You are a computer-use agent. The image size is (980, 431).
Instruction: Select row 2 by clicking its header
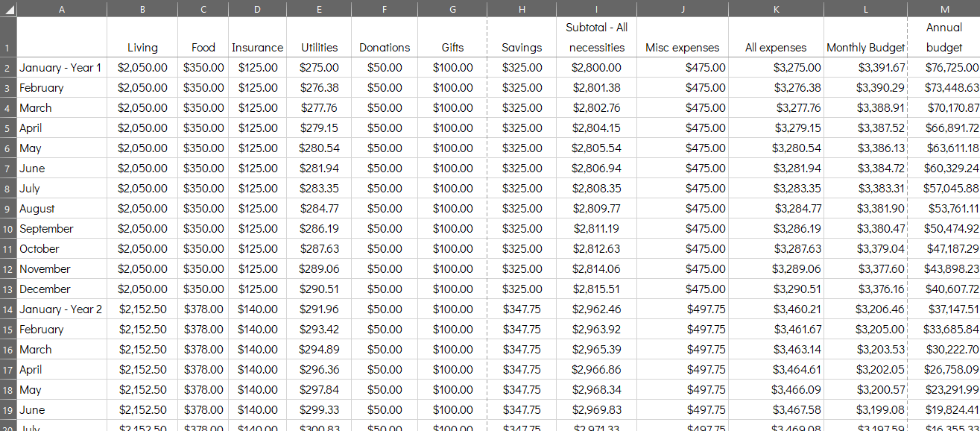pos(7,67)
